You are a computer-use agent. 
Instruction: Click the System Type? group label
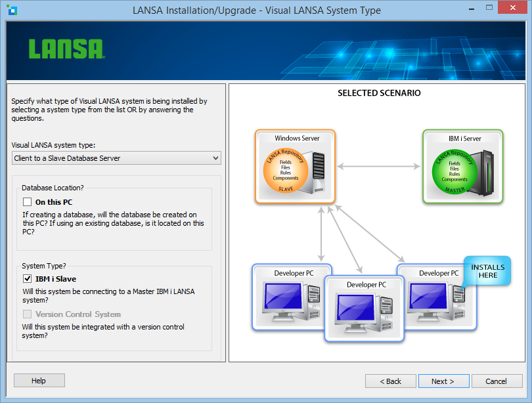coord(44,266)
